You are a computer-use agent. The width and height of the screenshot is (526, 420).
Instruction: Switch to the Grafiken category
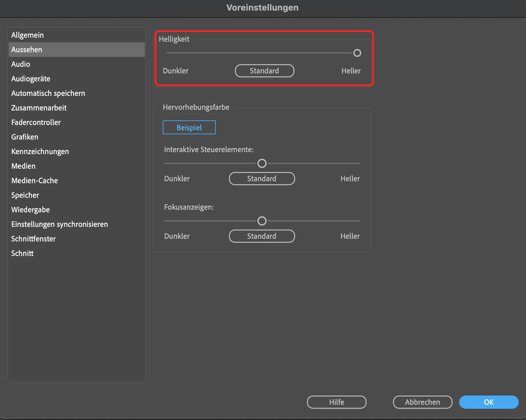pos(25,137)
